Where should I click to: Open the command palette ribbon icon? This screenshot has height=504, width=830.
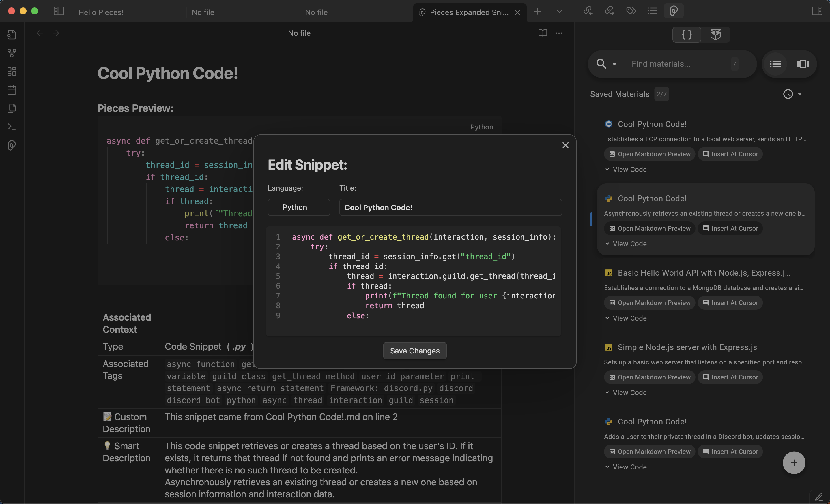[x=12, y=127]
